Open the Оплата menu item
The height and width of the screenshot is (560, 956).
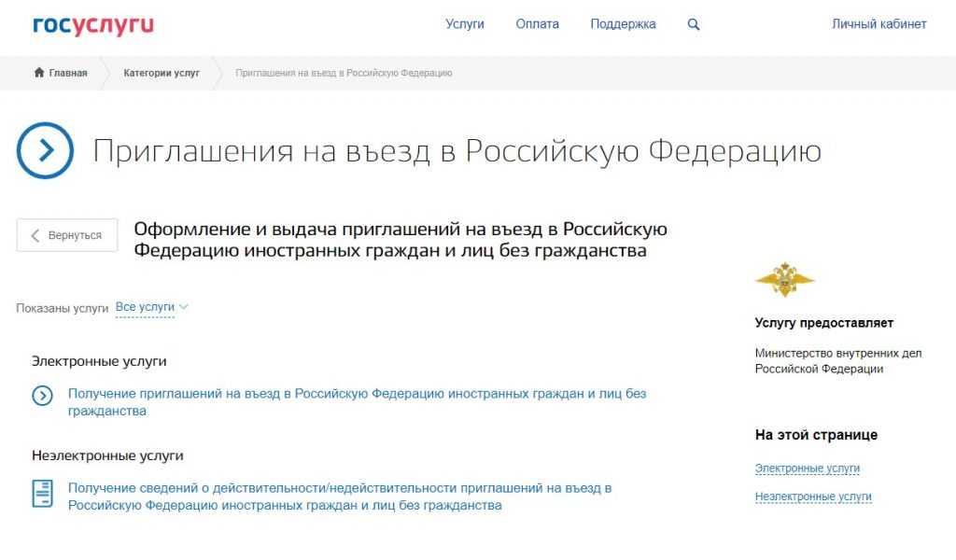[537, 24]
